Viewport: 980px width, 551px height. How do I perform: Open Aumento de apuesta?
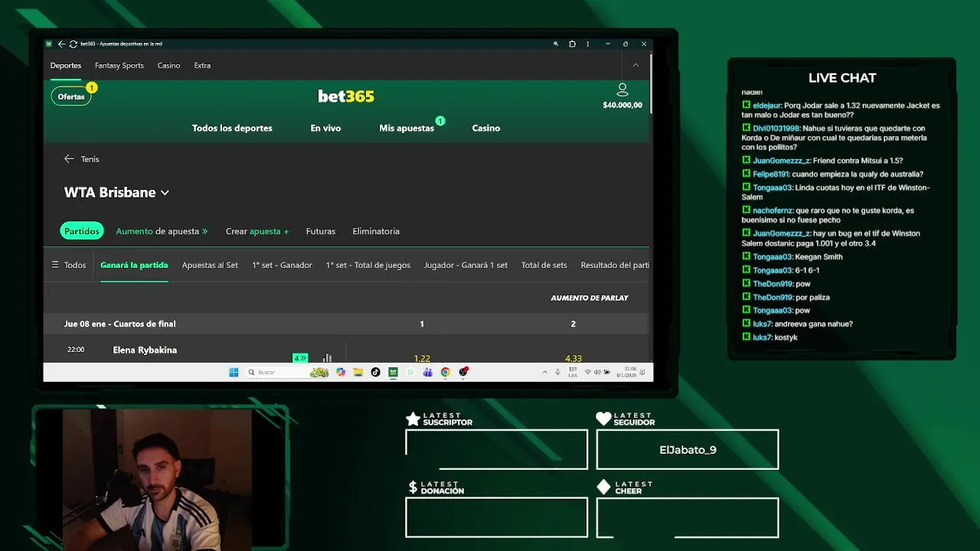pos(162,231)
